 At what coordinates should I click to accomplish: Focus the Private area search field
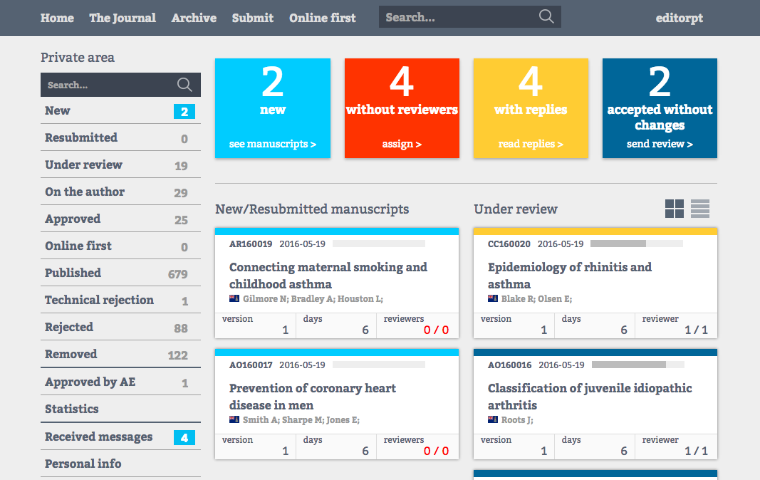coord(105,85)
